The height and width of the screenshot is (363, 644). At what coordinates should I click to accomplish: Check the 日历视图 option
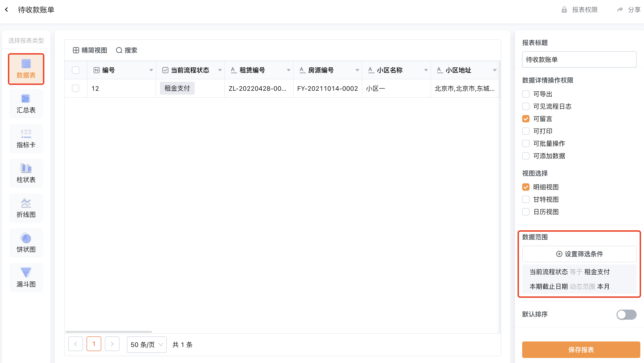(526, 212)
